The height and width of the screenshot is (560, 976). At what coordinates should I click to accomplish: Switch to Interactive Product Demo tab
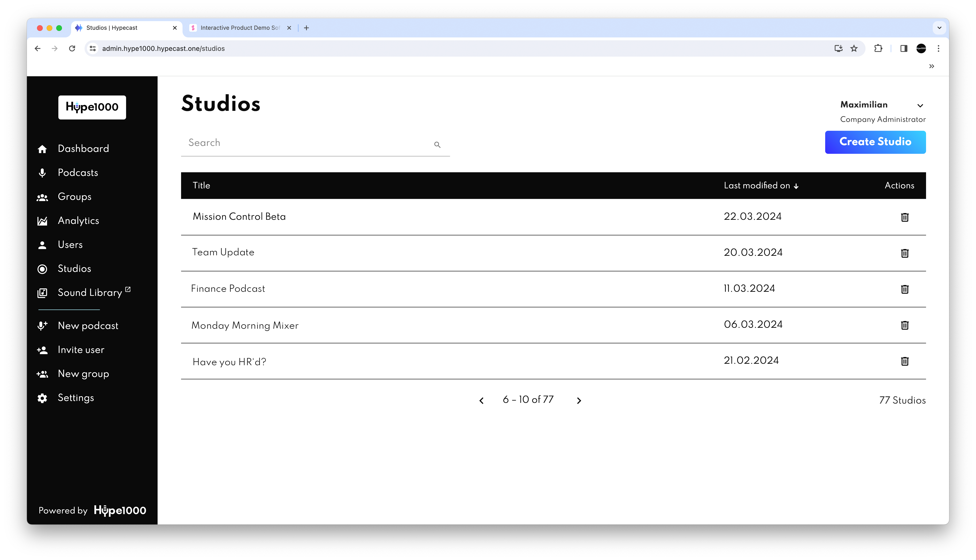click(x=239, y=28)
